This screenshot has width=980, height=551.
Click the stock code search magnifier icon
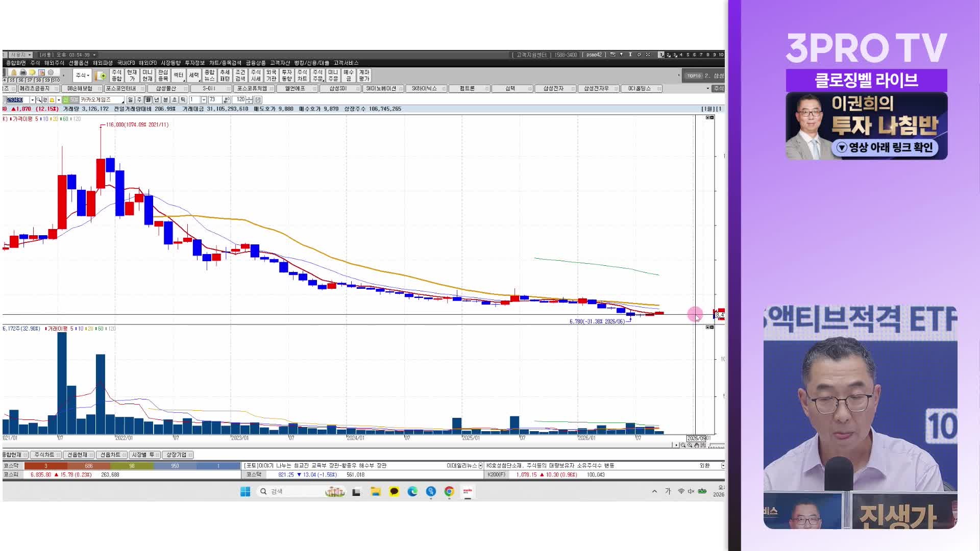39,99
